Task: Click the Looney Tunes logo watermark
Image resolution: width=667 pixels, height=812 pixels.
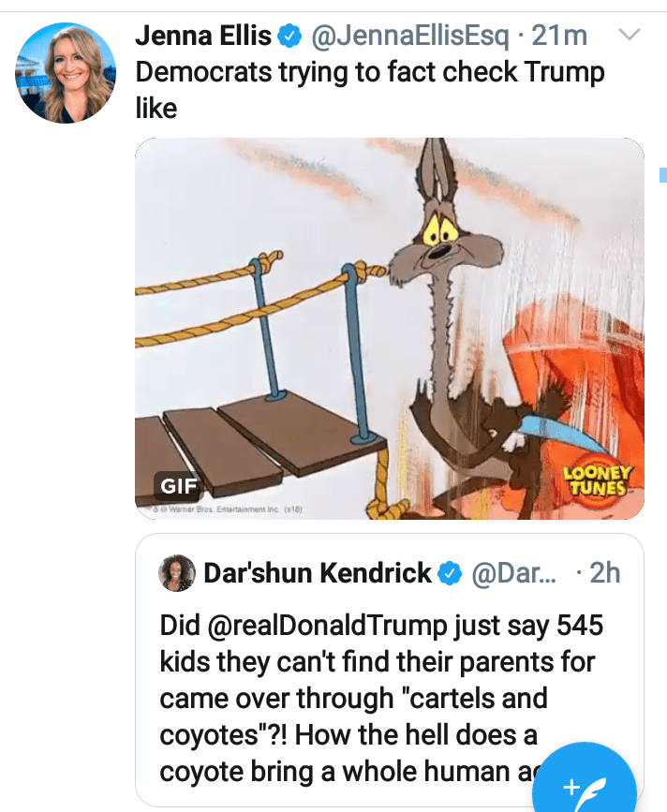Action: tap(596, 480)
